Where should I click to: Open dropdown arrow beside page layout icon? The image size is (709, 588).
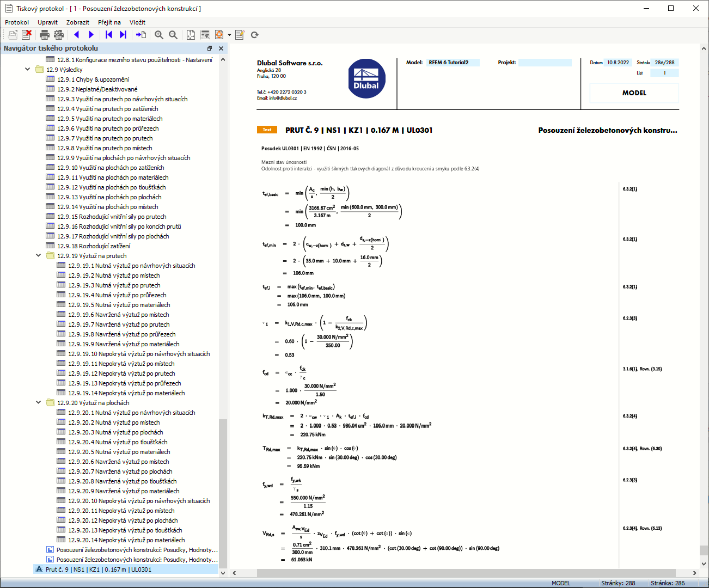pyautogui.click(x=229, y=35)
